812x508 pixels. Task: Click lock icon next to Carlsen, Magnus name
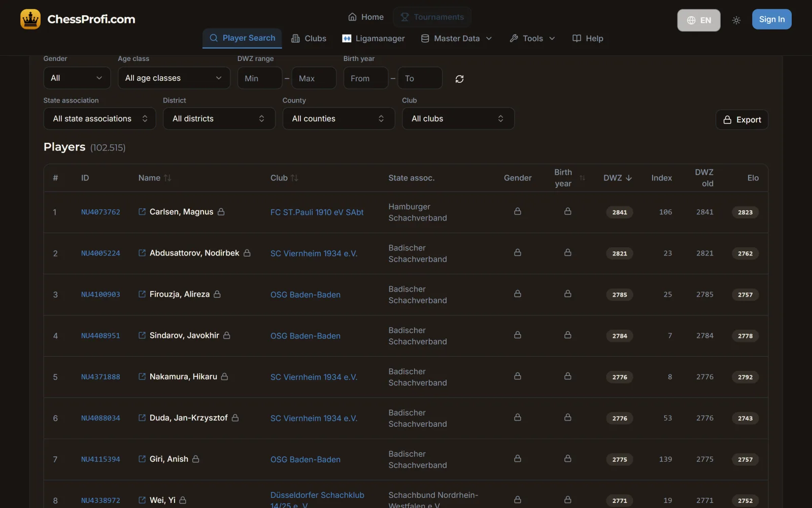coord(221,211)
